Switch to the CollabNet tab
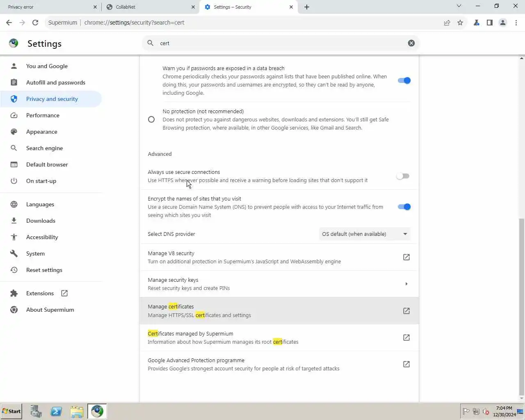The height and width of the screenshot is (420, 525). (151, 7)
